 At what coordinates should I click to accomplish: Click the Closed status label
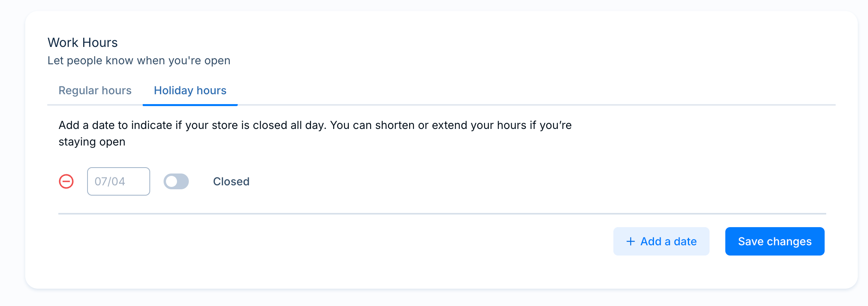231,181
